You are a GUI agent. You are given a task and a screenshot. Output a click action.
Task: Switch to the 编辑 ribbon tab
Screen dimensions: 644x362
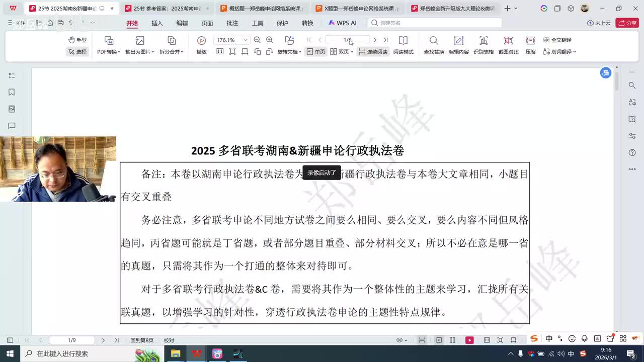pyautogui.click(x=182, y=23)
